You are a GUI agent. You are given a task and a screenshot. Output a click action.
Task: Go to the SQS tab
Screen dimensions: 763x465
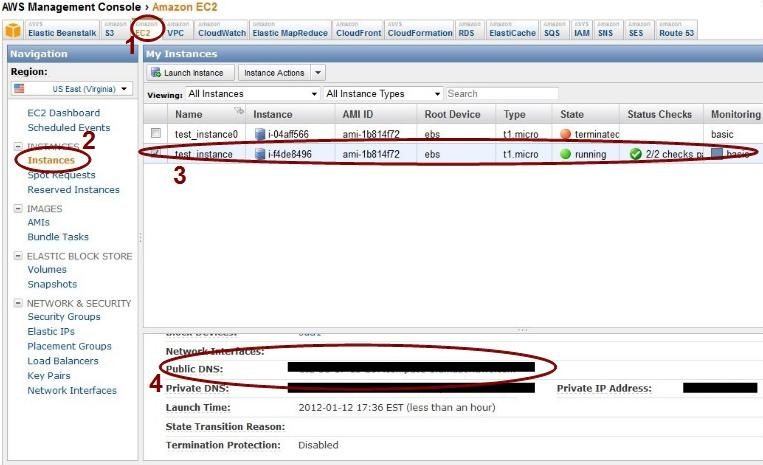click(x=555, y=30)
